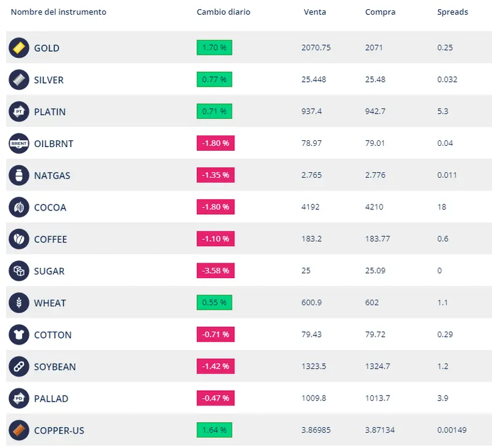Click GOLD's Venta price 2070.75
The image size is (492, 448).
point(316,48)
